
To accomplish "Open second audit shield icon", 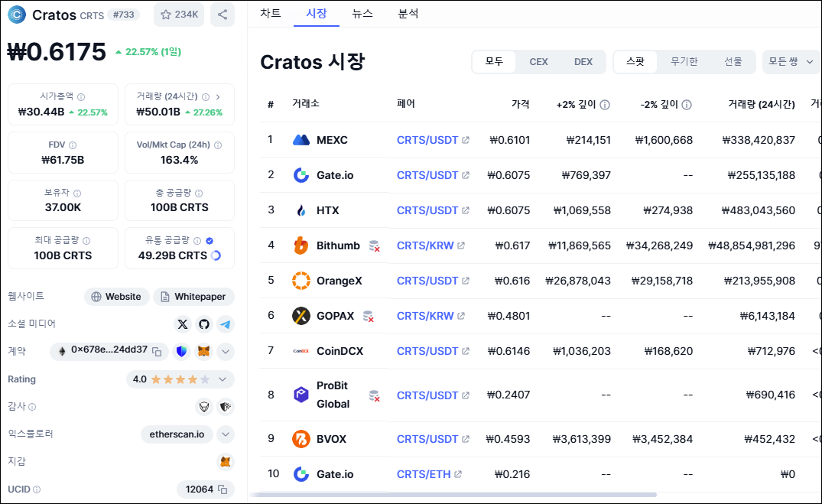I will (226, 406).
